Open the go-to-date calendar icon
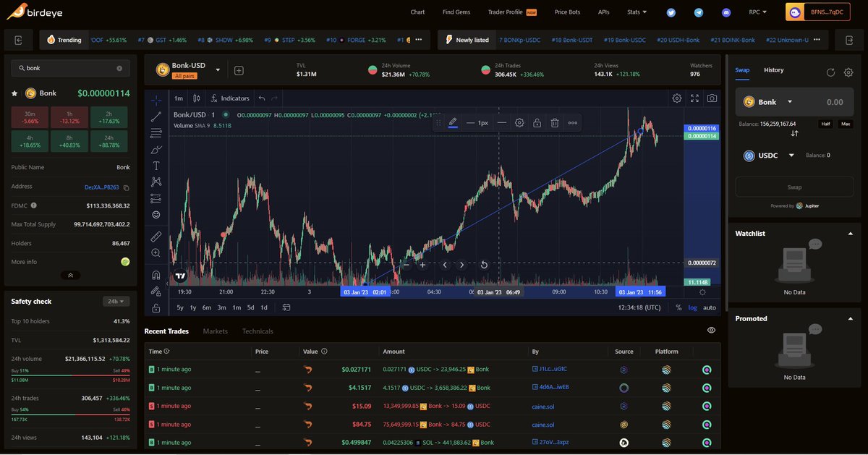Viewport: 868px width, 455px height. pos(286,307)
